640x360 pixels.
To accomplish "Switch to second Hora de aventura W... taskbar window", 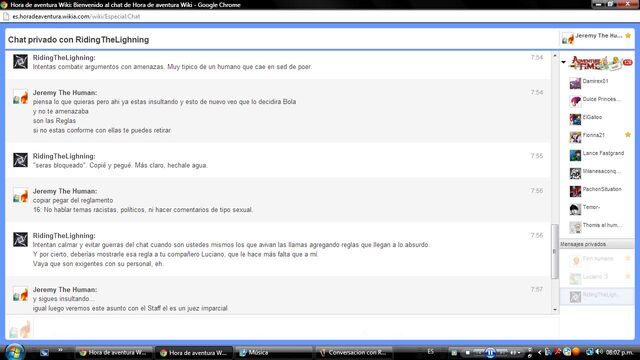I will pyautogui.click(x=194, y=353).
